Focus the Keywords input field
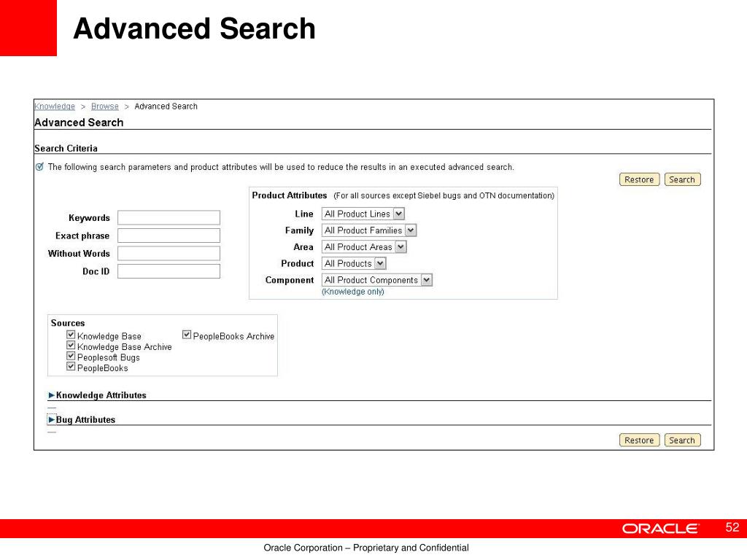Screen dimensions: 747x560 click(x=169, y=217)
